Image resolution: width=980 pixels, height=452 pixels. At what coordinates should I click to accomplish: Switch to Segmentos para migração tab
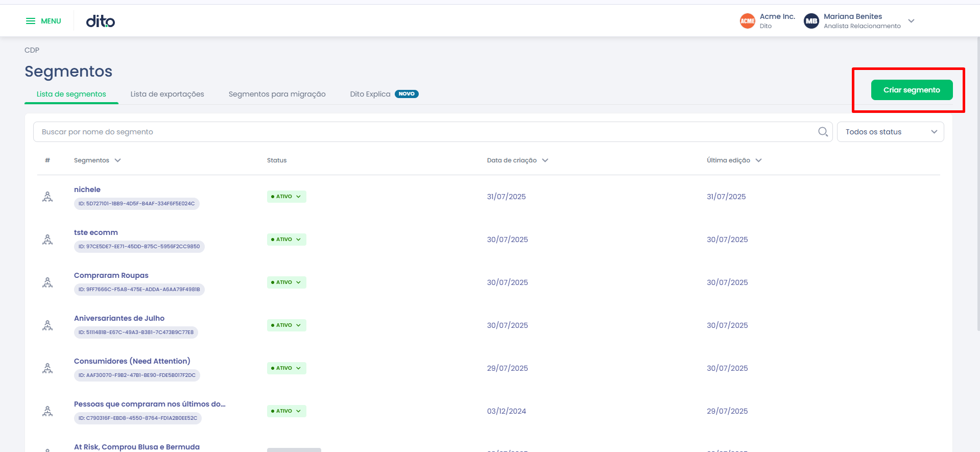click(x=277, y=94)
